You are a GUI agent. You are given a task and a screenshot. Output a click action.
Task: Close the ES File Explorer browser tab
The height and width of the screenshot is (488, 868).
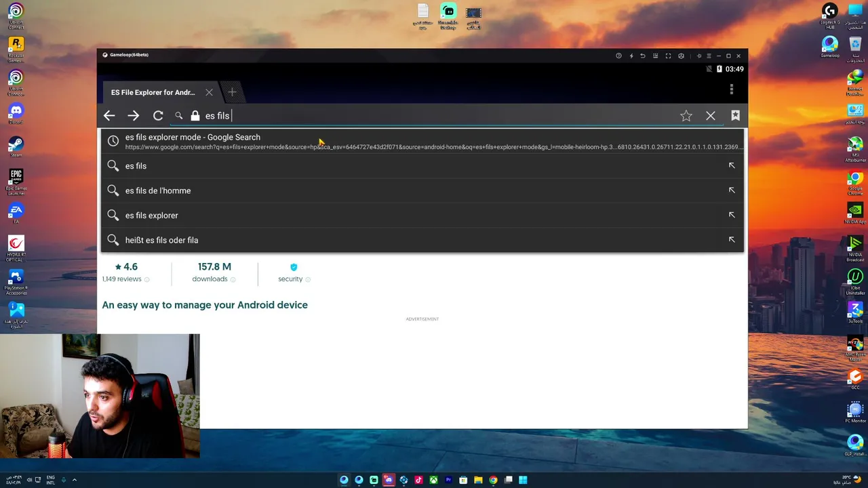(209, 92)
